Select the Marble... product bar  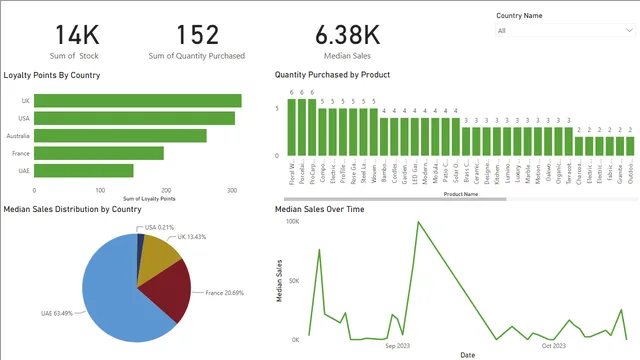tap(527, 142)
